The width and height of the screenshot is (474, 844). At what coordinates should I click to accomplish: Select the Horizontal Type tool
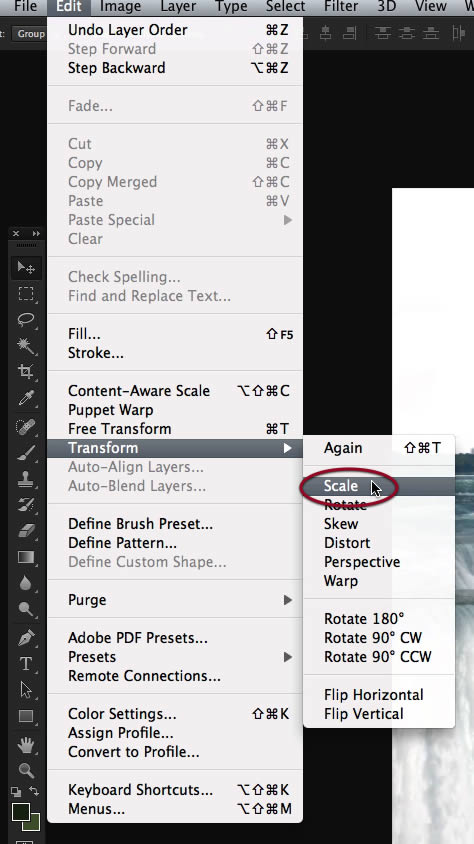tap(26, 664)
